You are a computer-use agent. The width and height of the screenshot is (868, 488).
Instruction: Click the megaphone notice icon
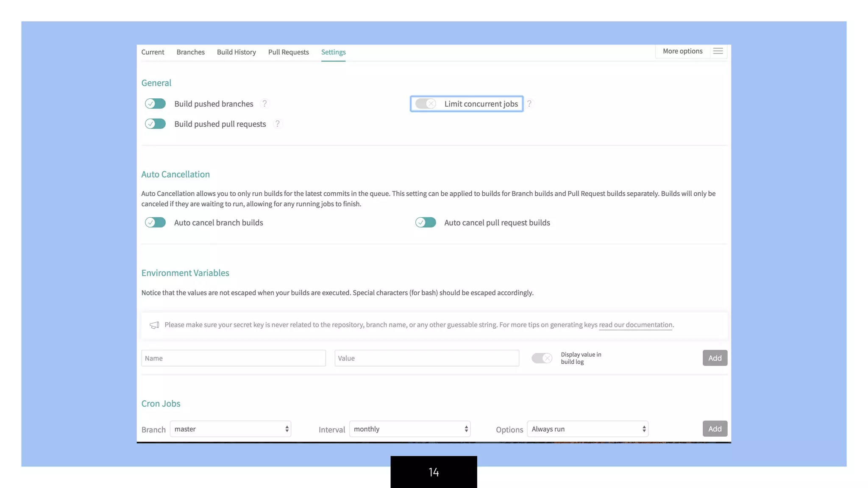[x=154, y=325]
